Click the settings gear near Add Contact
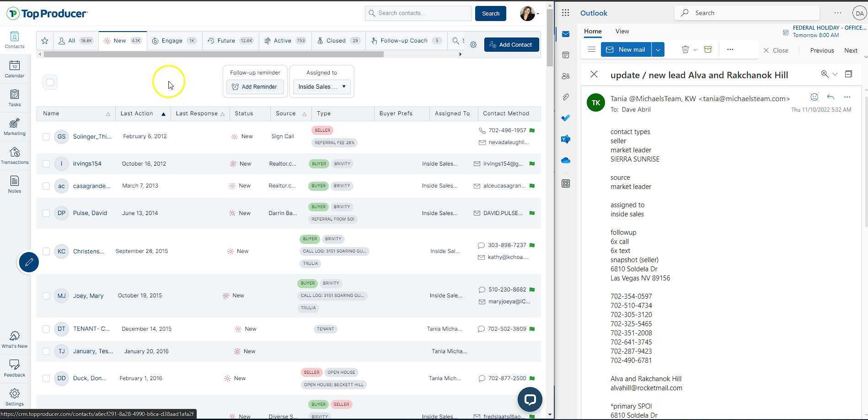This screenshot has height=420, width=868. 473,44
